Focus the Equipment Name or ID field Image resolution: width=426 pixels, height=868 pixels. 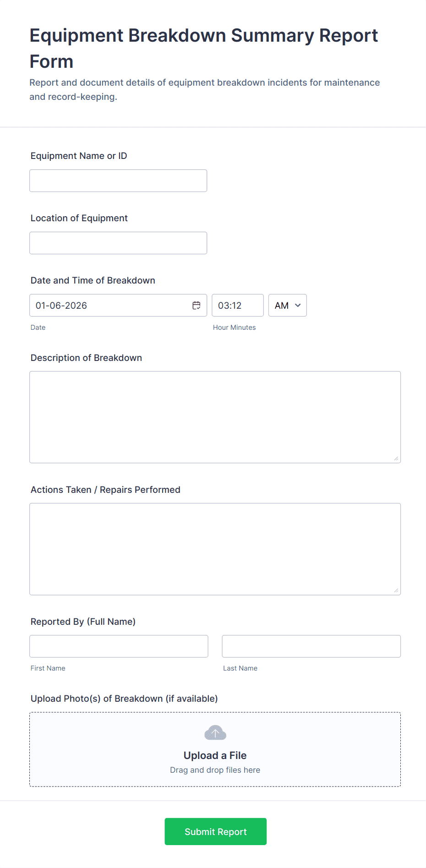pyautogui.click(x=118, y=180)
